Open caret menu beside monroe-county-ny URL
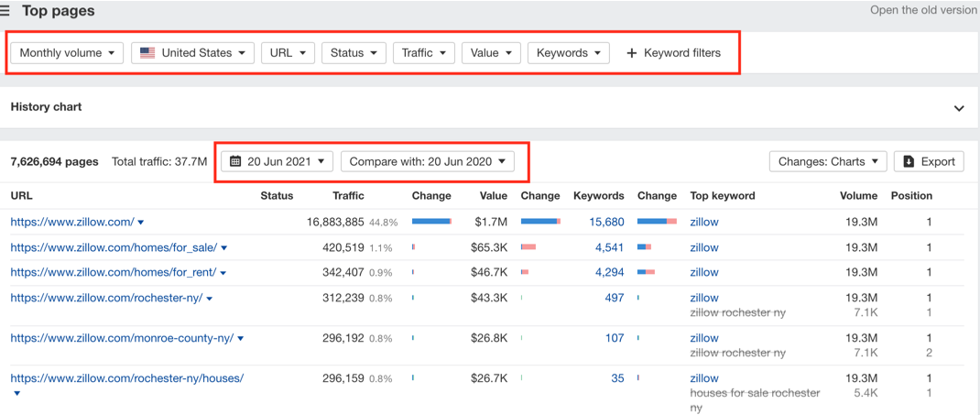The width and height of the screenshot is (980, 415). pos(241,339)
